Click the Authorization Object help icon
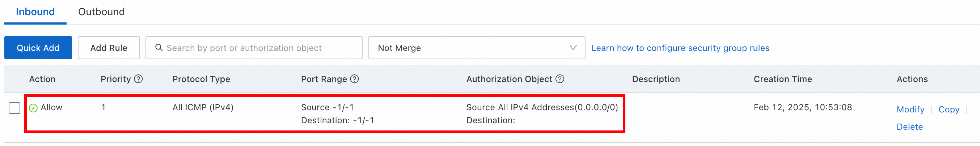 point(559,79)
